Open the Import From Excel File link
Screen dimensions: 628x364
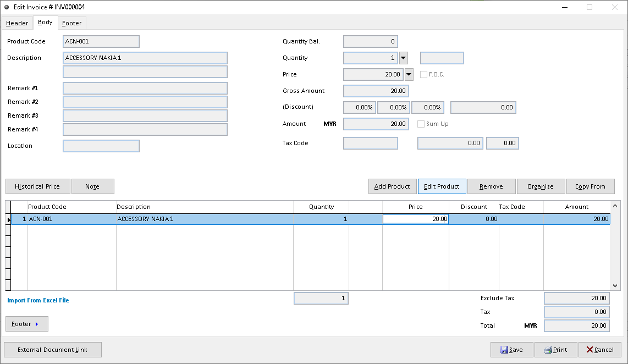(x=38, y=300)
